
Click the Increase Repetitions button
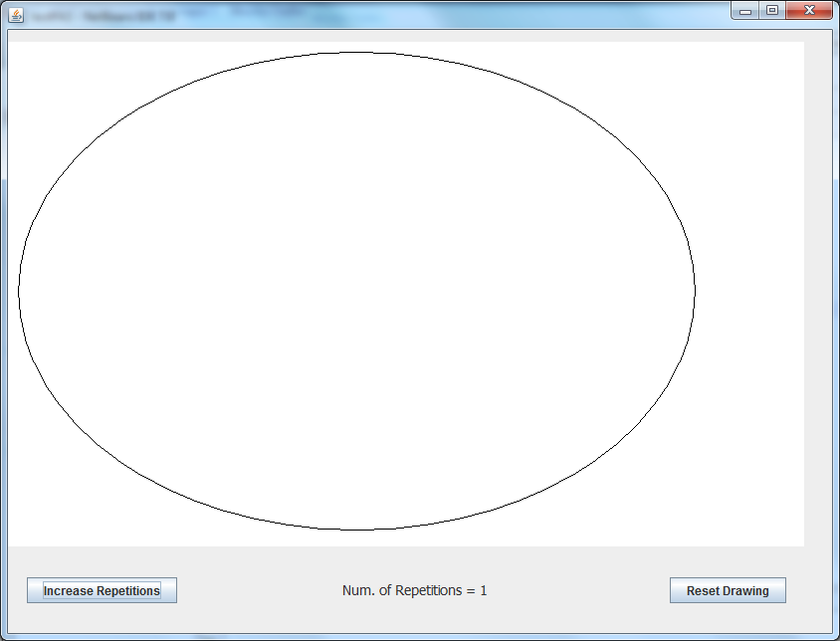click(x=102, y=590)
